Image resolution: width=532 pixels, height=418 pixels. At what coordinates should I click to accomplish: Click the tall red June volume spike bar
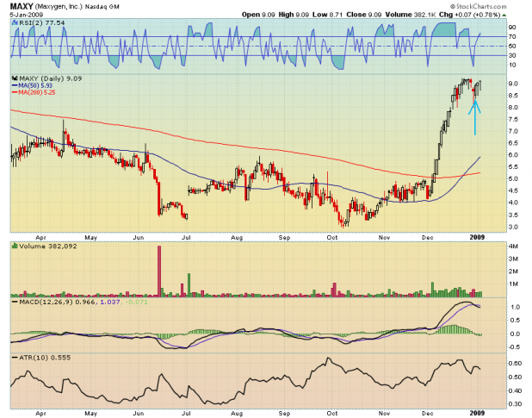[x=159, y=271]
